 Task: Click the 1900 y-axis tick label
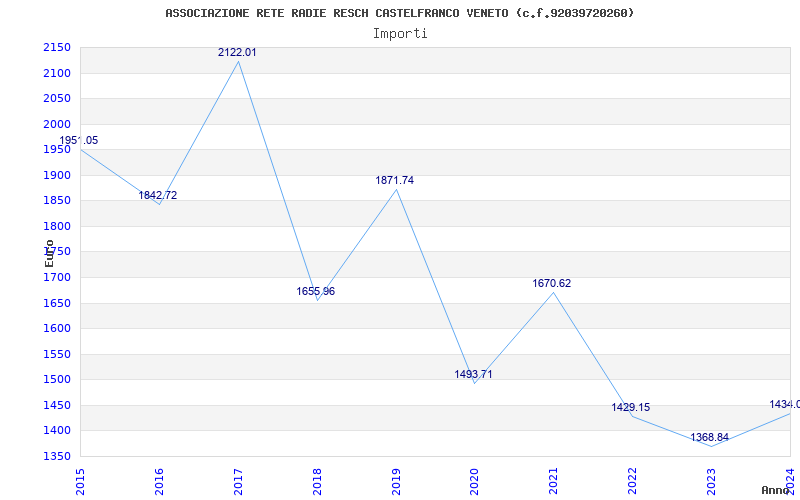[x=57, y=175]
